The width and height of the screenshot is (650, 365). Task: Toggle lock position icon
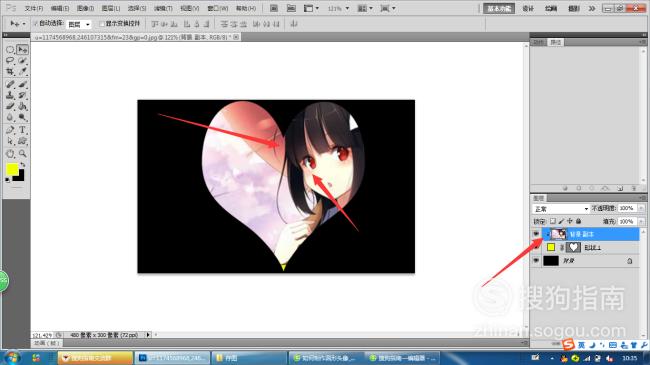tap(570, 221)
